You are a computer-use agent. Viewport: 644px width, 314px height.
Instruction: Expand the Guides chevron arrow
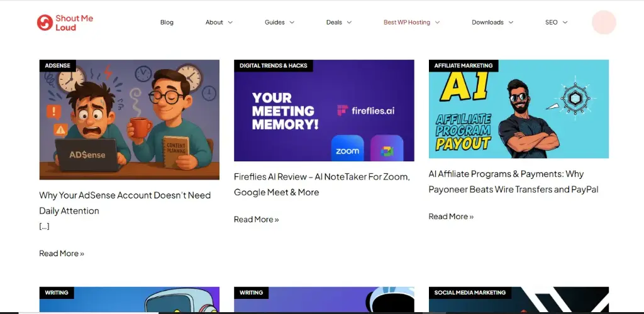[292, 23]
